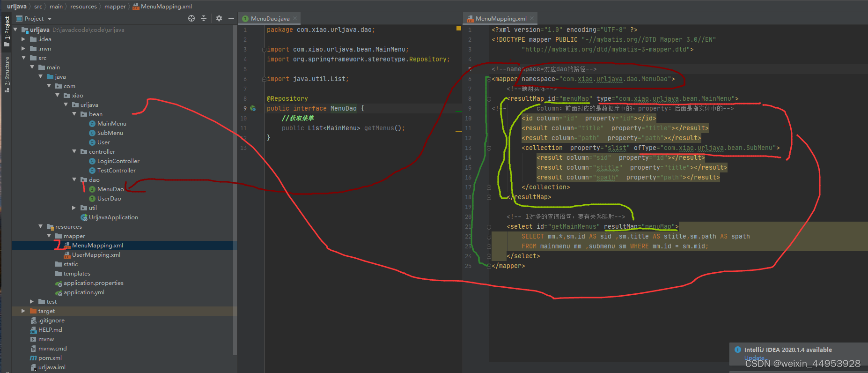The width and height of the screenshot is (868, 373).
Task: Click the namespace value in mapper tag
Action: point(615,79)
